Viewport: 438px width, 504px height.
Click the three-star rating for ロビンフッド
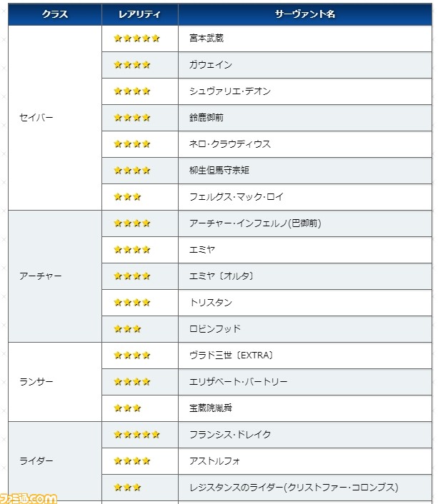[127, 329]
